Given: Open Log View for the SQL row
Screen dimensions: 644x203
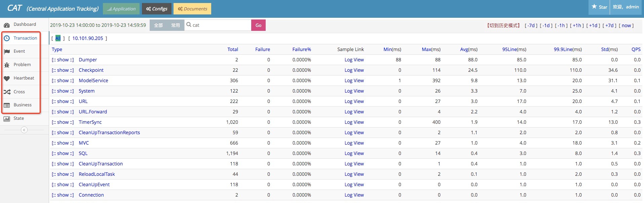Looking at the screenshot, I should [354, 153].
